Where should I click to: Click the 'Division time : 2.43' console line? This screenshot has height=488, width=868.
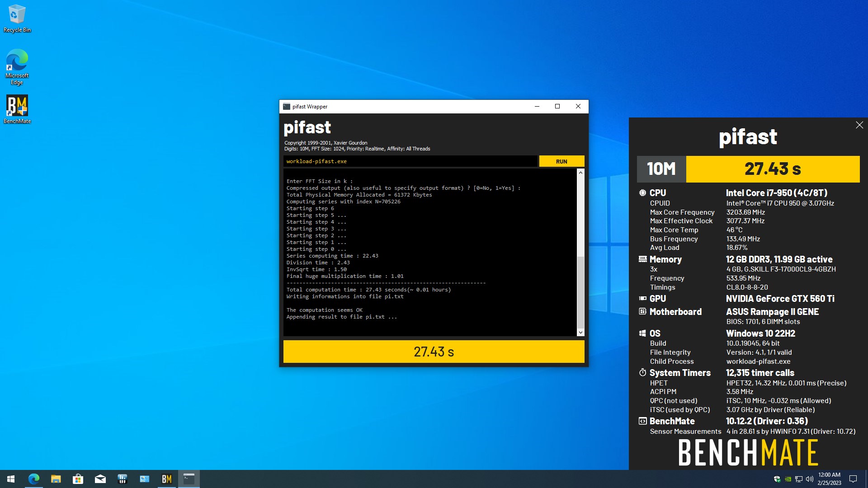318,263
